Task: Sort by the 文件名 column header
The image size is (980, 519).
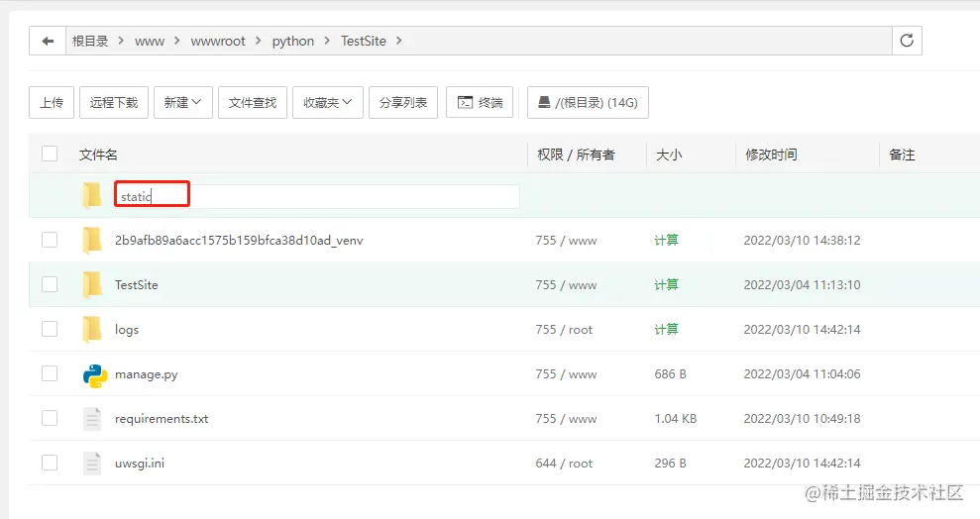Action: [x=98, y=155]
